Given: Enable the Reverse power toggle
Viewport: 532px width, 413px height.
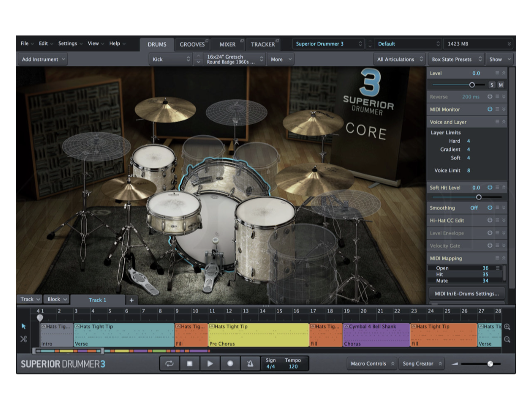Looking at the screenshot, I should click(x=490, y=96).
